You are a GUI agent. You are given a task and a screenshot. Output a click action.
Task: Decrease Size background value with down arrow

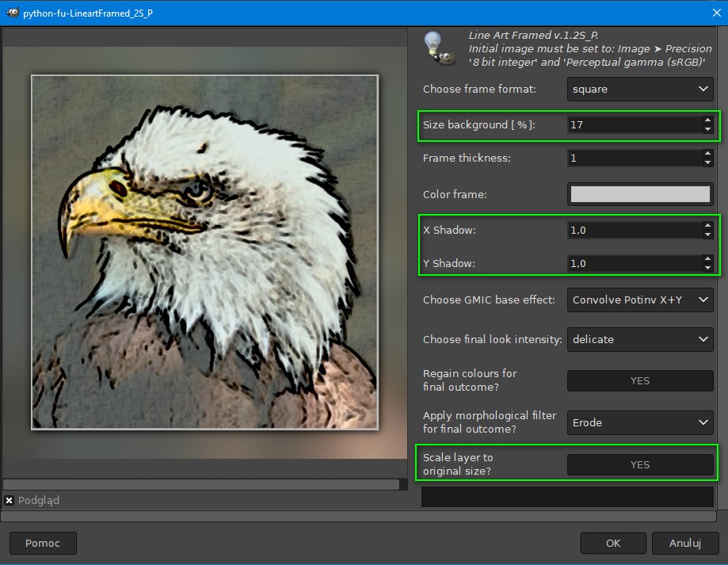coord(707,129)
